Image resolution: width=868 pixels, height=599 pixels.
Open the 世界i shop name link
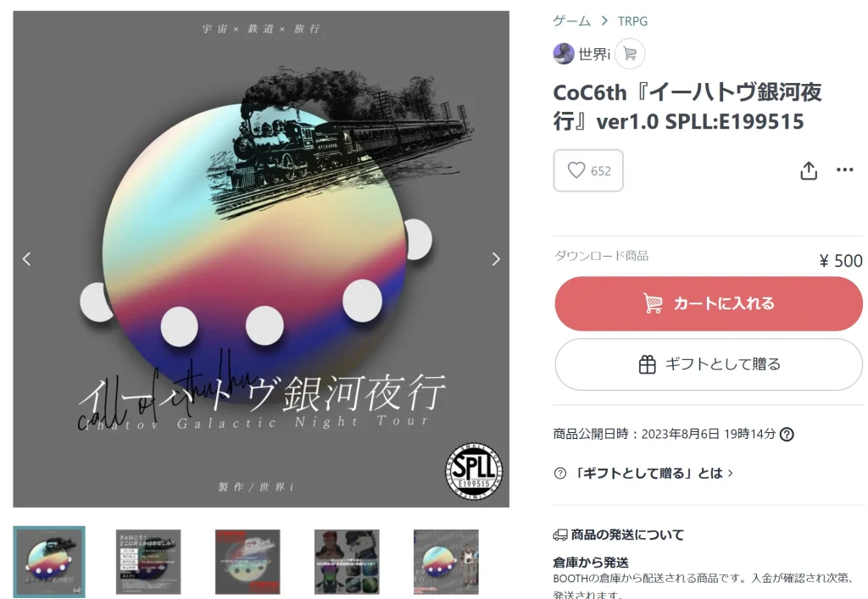point(594,54)
